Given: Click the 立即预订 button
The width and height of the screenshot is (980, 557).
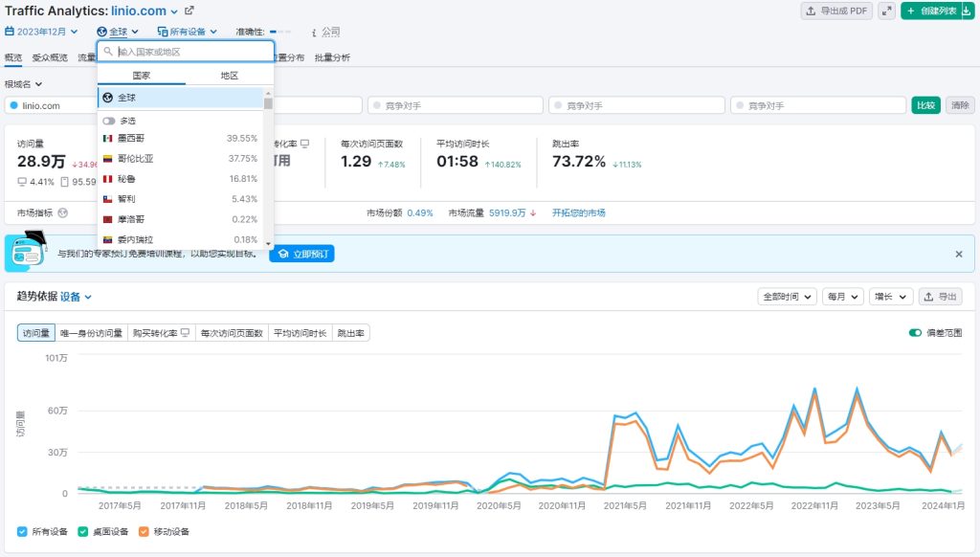Looking at the screenshot, I should click(x=301, y=254).
